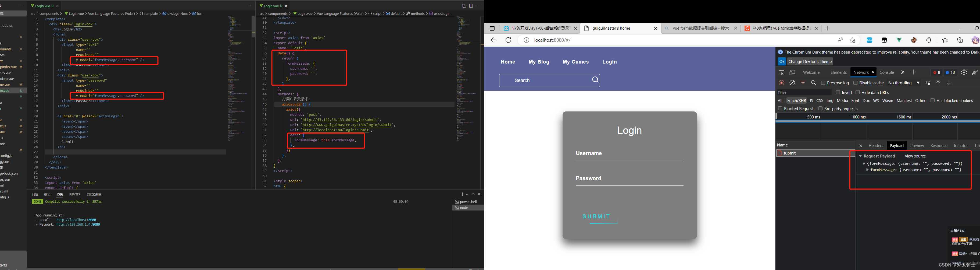Enable the Preserve log checkbox
Screen dimensions: 980x270
click(823, 83)
